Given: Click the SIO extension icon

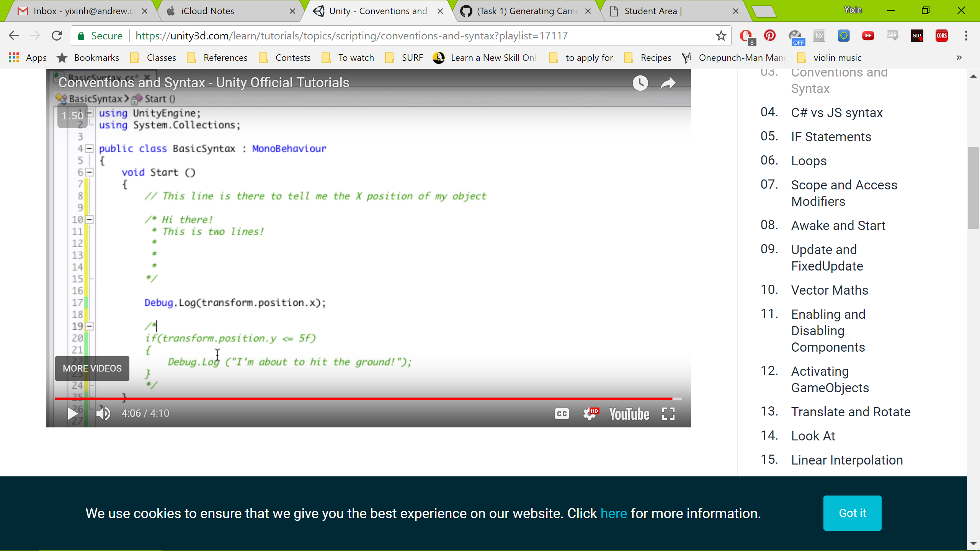Looking at the screenshot, I should pos(917,36).
